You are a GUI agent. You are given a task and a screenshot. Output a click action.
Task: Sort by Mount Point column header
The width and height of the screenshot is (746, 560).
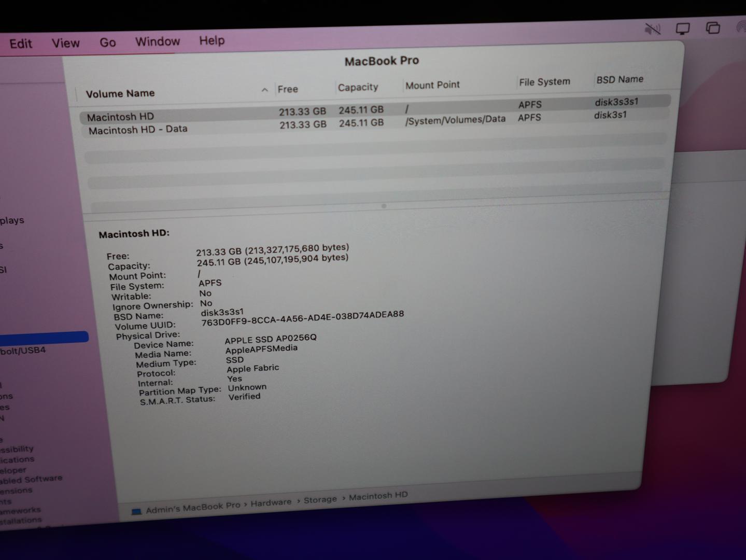432,85
